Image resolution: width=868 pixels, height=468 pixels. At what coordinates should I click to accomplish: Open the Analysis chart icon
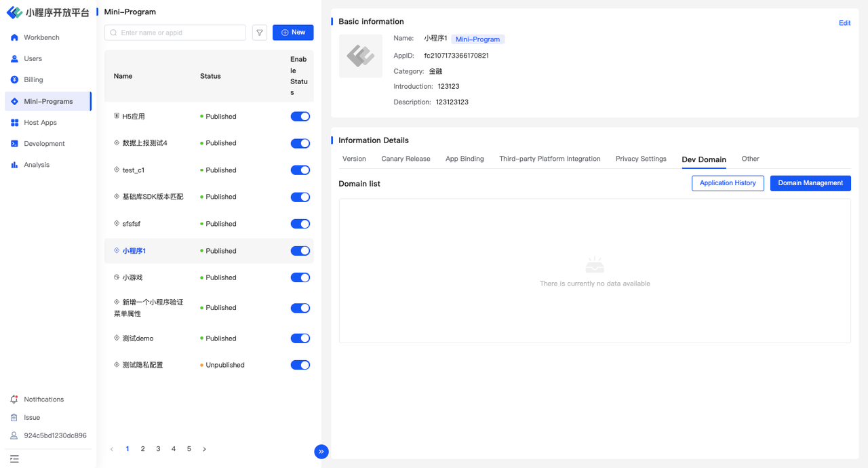pyautogui.click(x=14, y=165)
